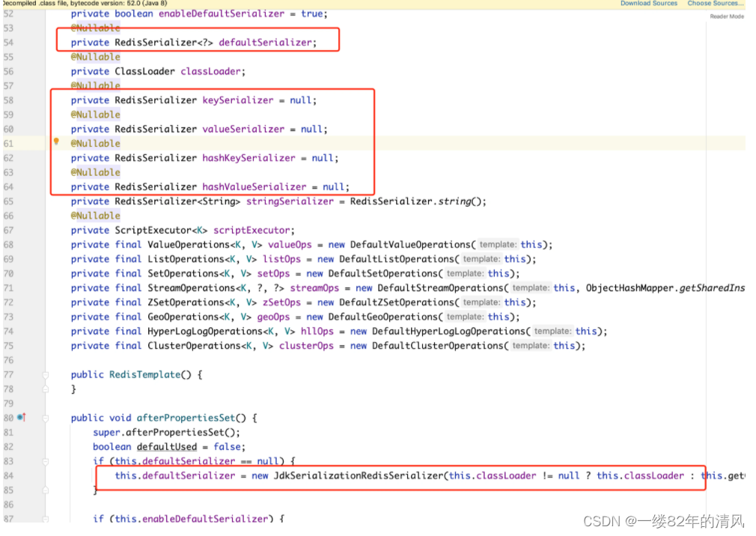Viewport: 756px width, 536px height.
Task: Click the yellow intention bulb on line 61
Action: [56, 141]
